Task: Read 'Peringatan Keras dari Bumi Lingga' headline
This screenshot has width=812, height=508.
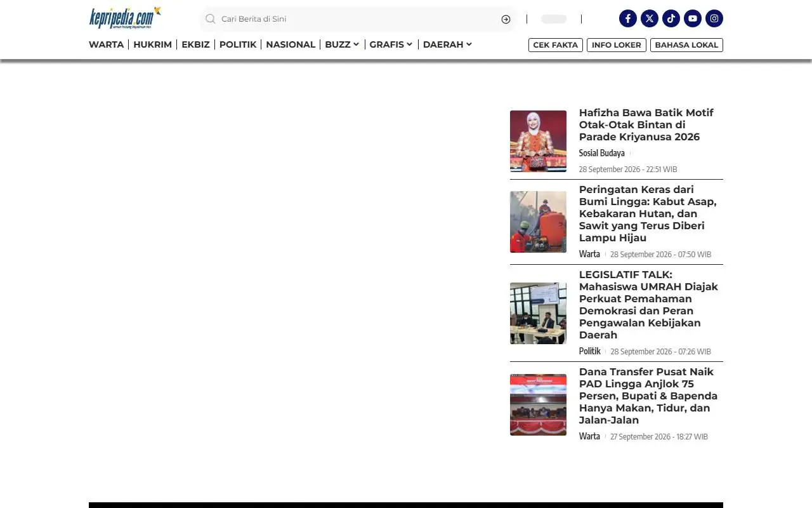Action: (x=648, y=213)
